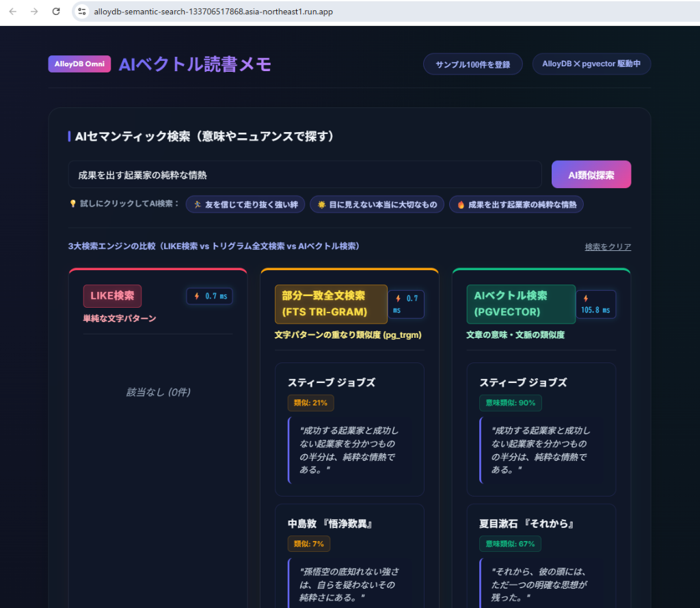This screenshot has width=700, height=608.
Task: Click the 類似: 21% score badge
Action: (x=311, y=403)
